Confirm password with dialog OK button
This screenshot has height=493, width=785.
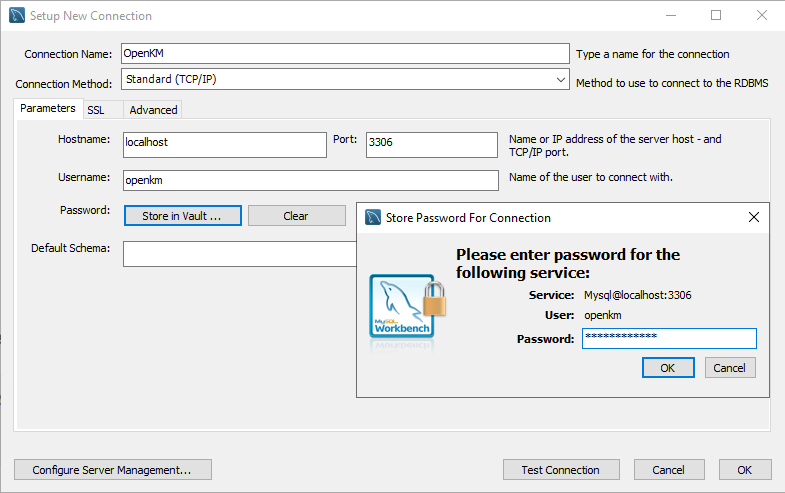(x=668, y=368)
